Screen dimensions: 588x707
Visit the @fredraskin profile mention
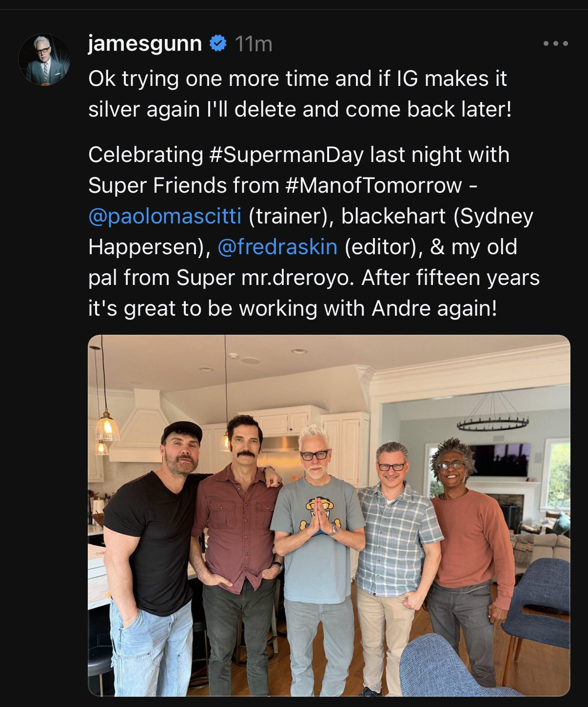277,247
